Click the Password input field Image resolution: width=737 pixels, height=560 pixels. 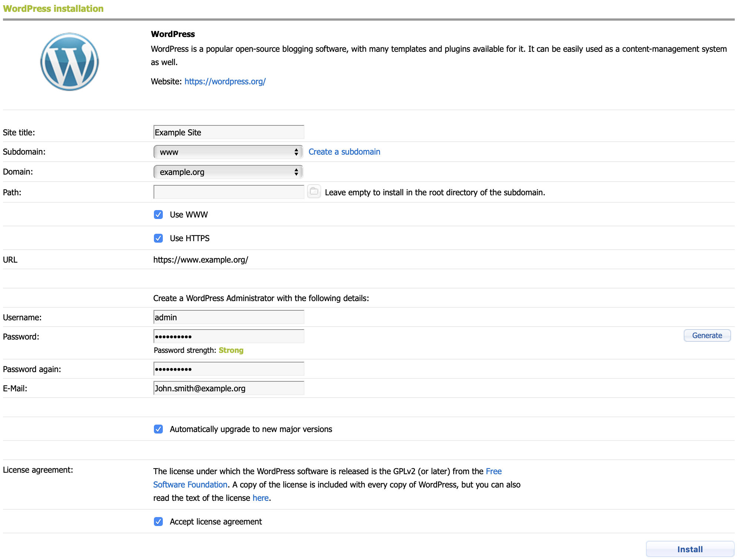[x=229, y=337]
